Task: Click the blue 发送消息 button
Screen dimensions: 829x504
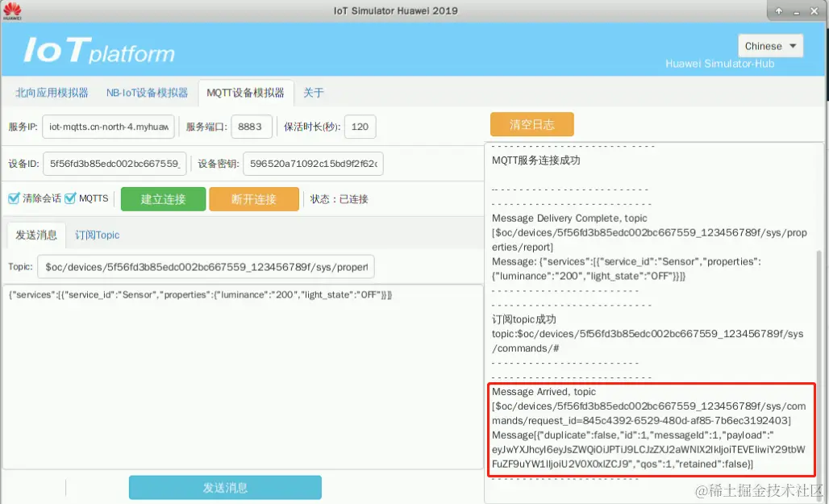Action: (225, 487)
